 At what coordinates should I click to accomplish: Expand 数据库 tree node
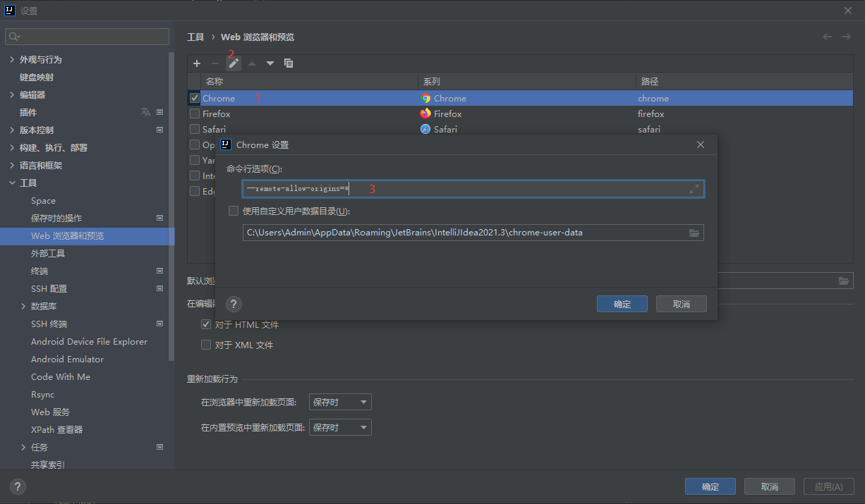tap(23, 306)
